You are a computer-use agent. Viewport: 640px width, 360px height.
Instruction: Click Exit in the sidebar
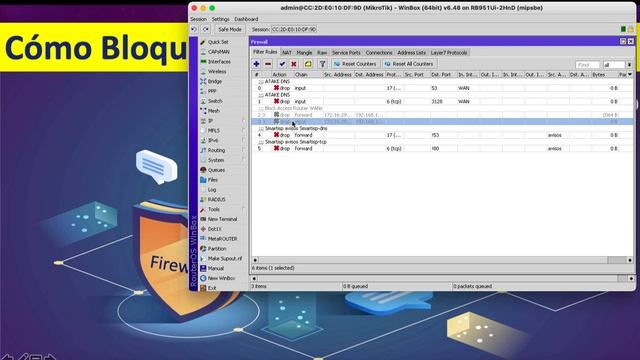212,288
